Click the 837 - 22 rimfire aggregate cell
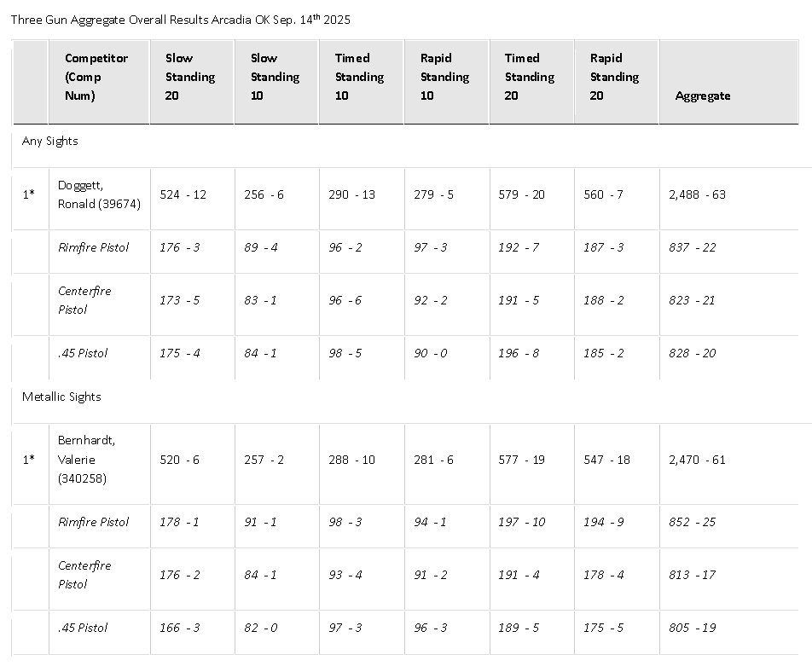The width and height of the screenshot is (812, 672). point(693,247)
